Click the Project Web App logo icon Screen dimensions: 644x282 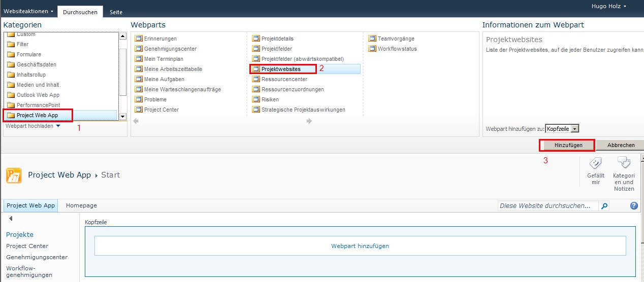click(14, 175)
